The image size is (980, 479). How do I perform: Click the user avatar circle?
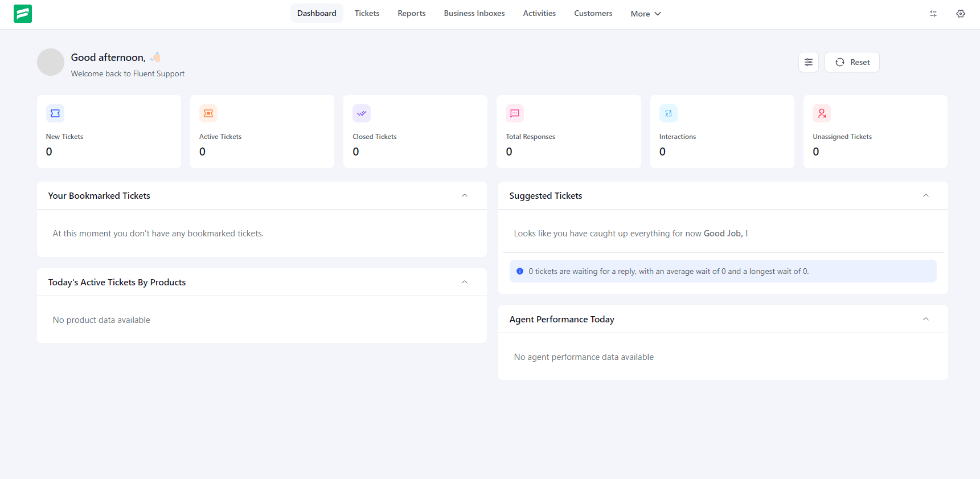click(x=51, y=62)
